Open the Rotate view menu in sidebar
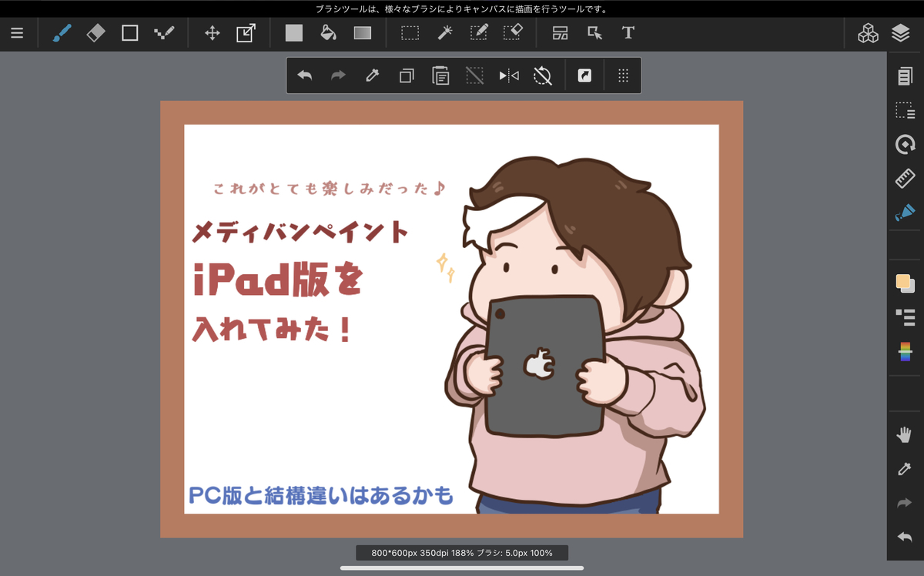This screenshot has height=576, width=924. 905,144
